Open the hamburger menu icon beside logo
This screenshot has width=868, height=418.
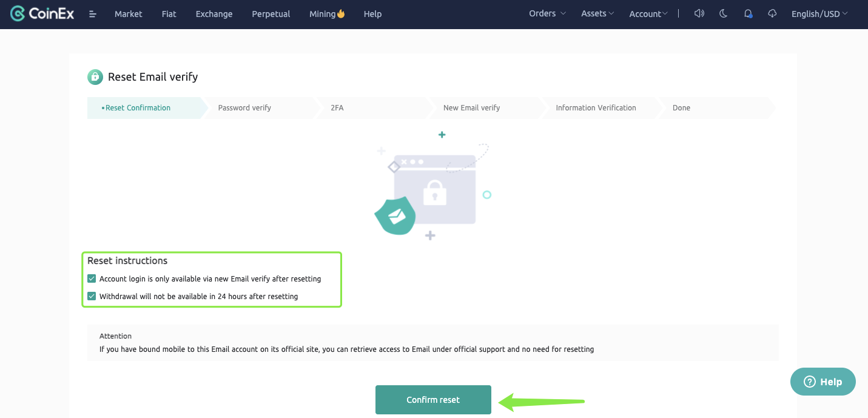point(93,14)
